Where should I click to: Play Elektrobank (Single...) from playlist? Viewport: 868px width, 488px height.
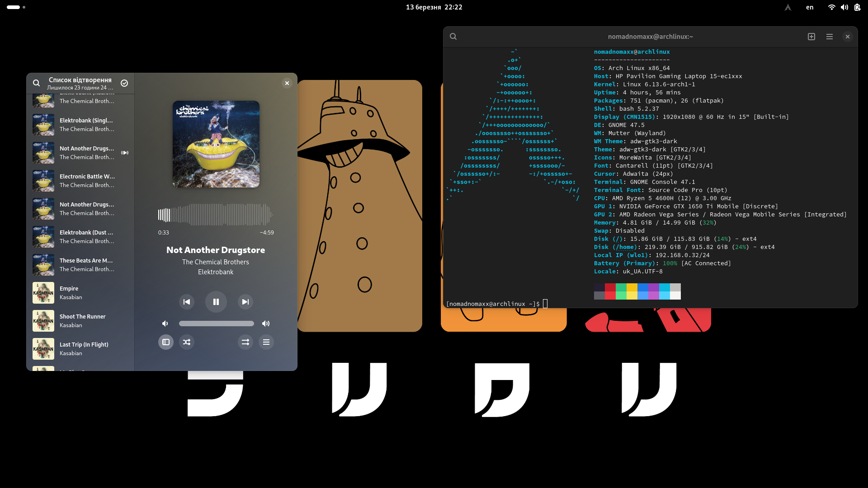click(x=80, y=125)
